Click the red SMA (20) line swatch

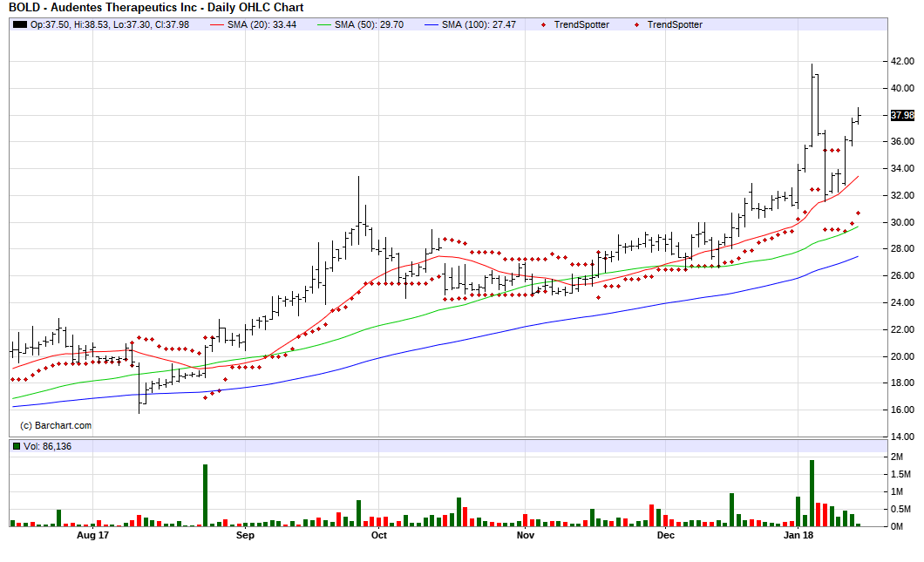tap(217, 24)
